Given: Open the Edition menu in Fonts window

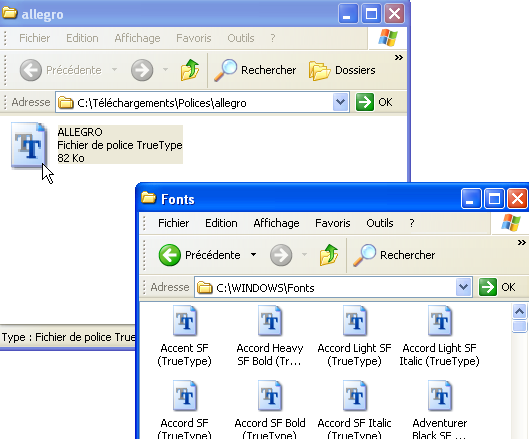Looking at the screenshot, I should 221,223.
